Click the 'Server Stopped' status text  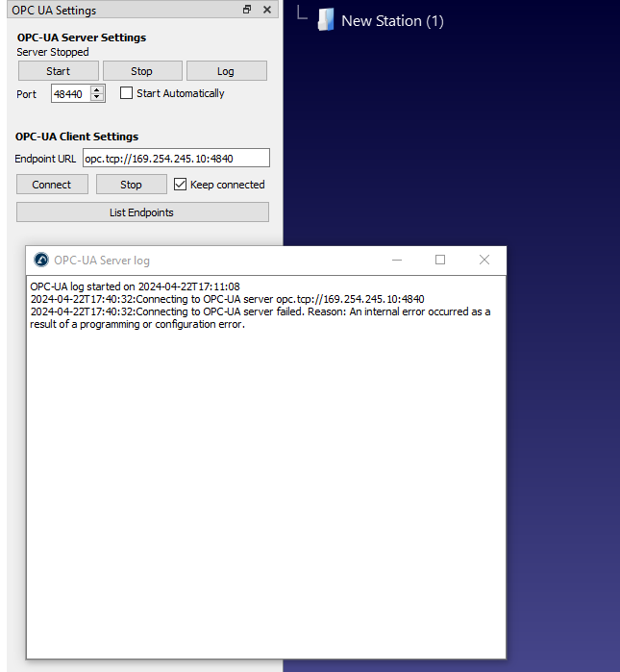[53, 52]
